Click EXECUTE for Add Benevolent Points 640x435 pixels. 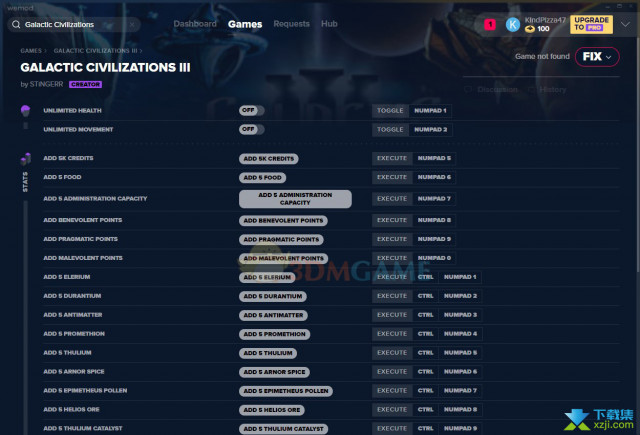coord(392,220)
